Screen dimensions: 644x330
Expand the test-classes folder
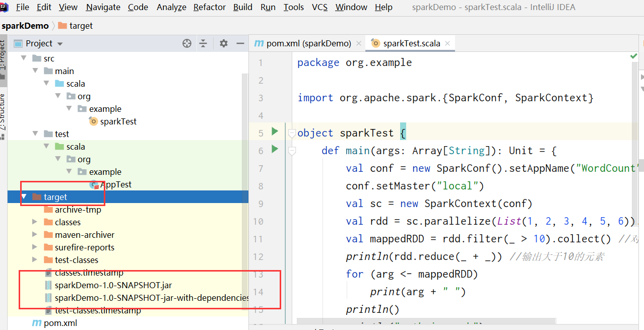click(35, 260)
